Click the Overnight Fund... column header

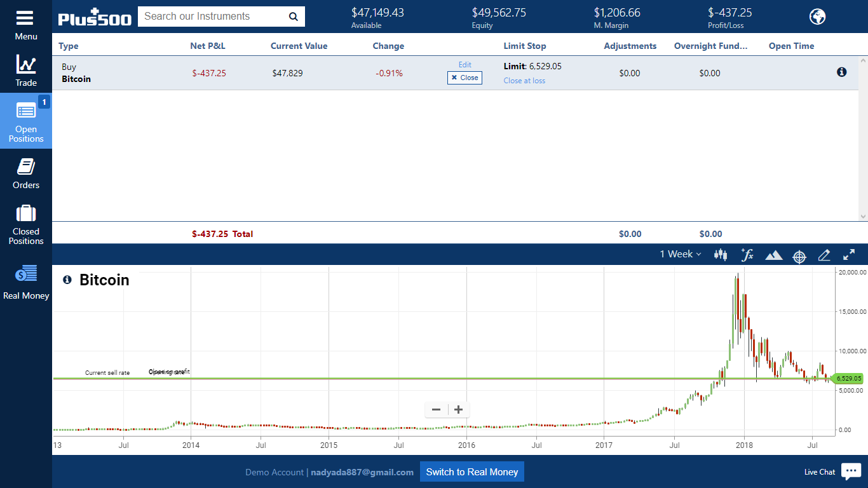tap(711, 46)
